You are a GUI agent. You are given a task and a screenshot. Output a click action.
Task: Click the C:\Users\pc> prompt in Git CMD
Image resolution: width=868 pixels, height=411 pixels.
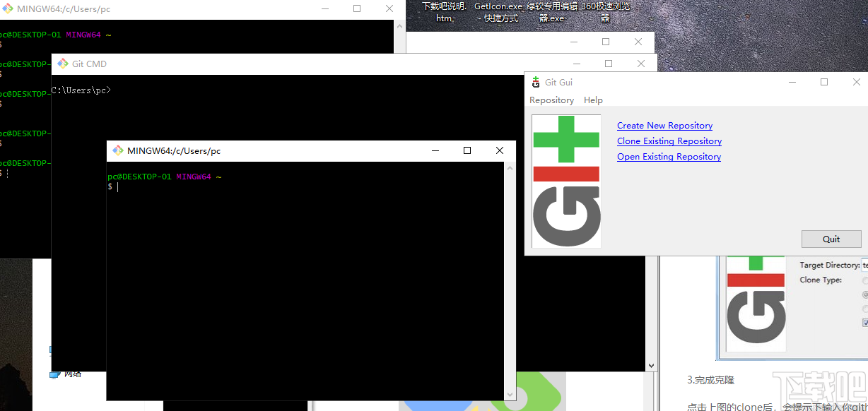[81, 90]
